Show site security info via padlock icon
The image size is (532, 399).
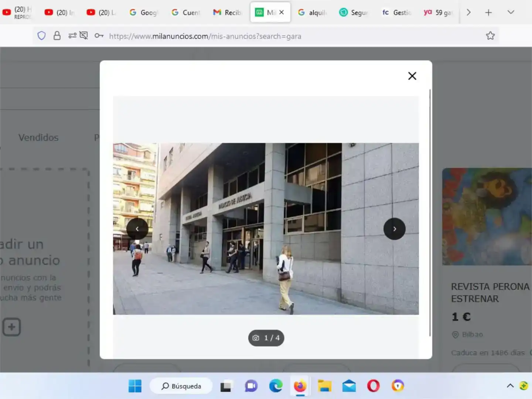57,36
